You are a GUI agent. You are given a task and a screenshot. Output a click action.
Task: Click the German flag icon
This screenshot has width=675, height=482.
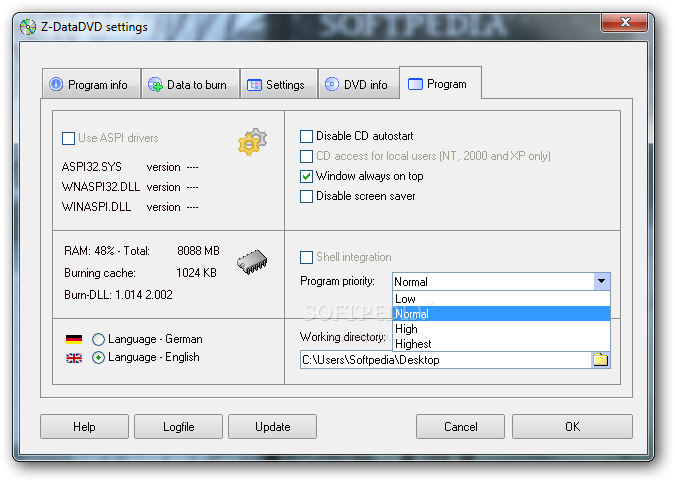(x=74, y=339)
